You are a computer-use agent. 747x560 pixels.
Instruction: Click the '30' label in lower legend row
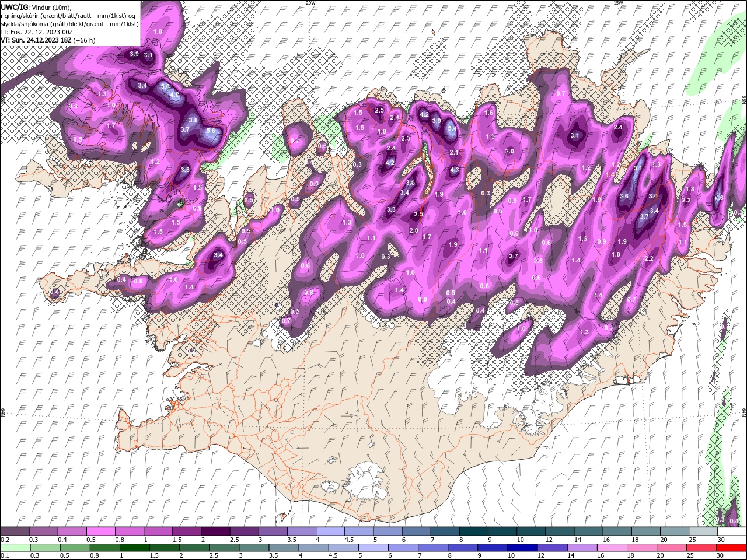pyautogui.click(x=721, y=556)
